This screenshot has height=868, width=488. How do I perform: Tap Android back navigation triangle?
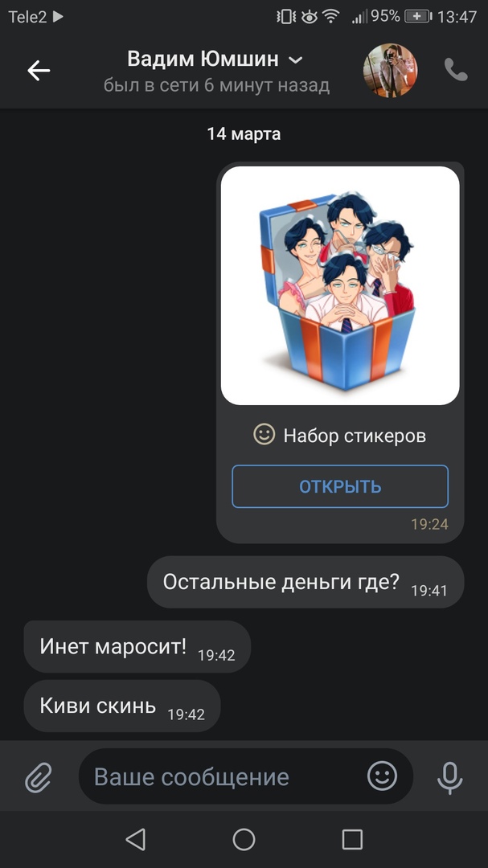[136, 839]
